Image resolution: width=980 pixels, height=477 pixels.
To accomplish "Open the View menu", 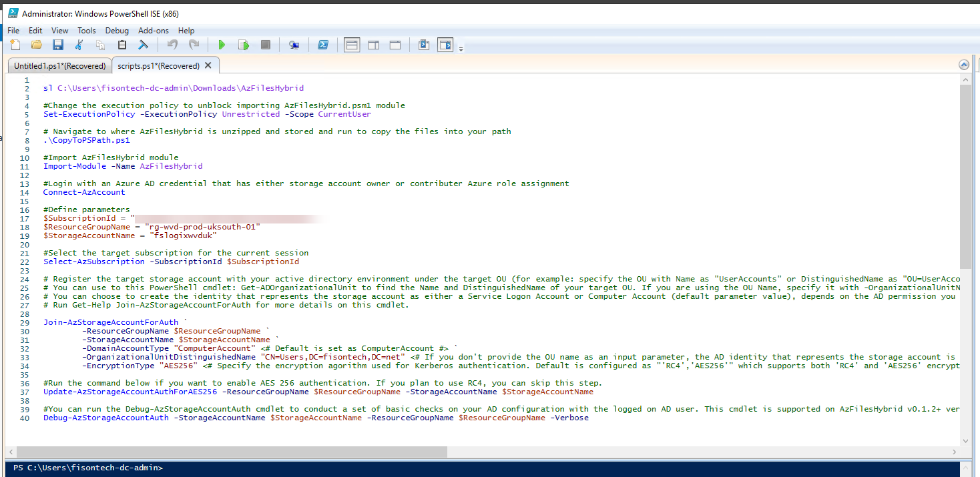I will pos(60,31).
